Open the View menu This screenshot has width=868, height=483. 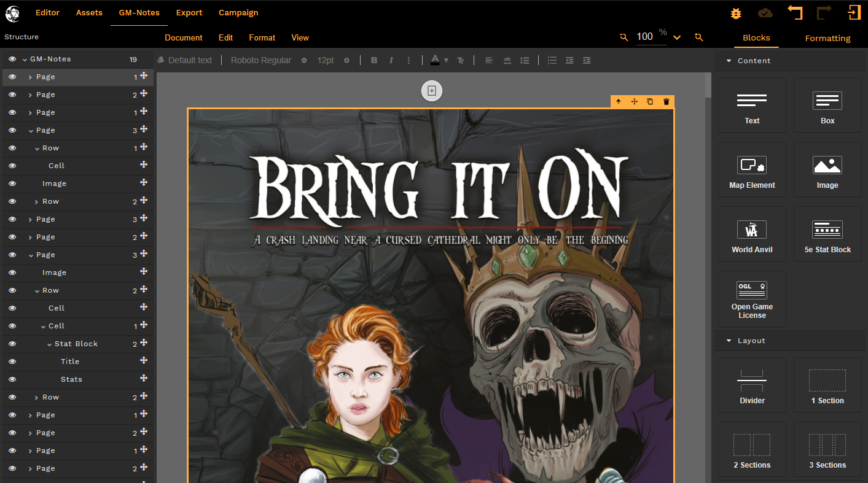point(300,37)
